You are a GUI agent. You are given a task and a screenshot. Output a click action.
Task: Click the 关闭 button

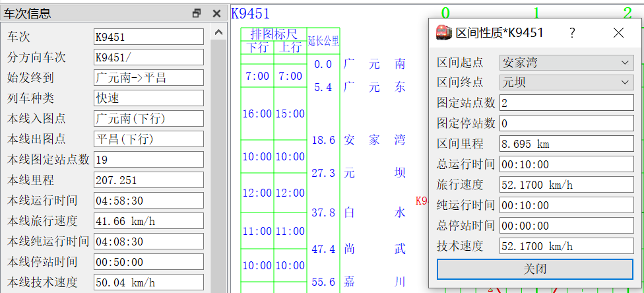click(535, 269)
